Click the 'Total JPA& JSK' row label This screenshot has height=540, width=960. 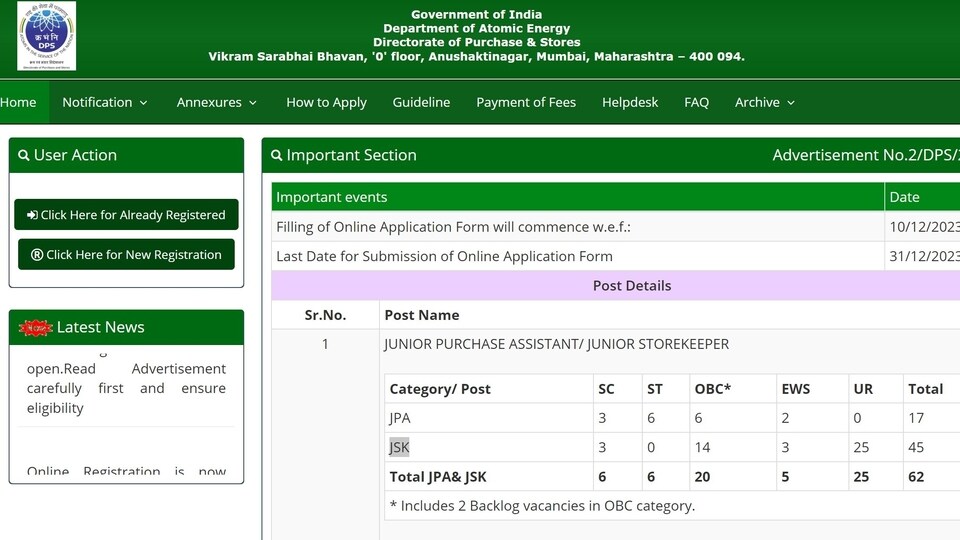click(x=438, y=477)
